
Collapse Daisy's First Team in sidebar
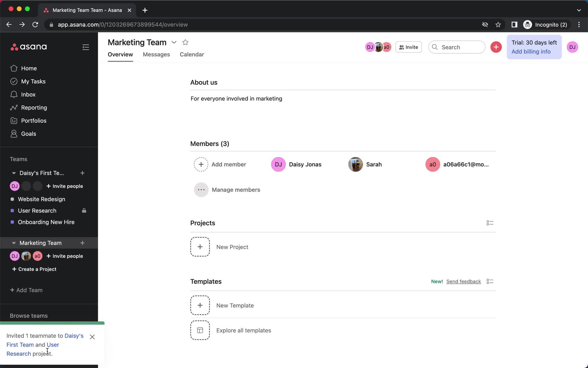(x=13, y=173)
